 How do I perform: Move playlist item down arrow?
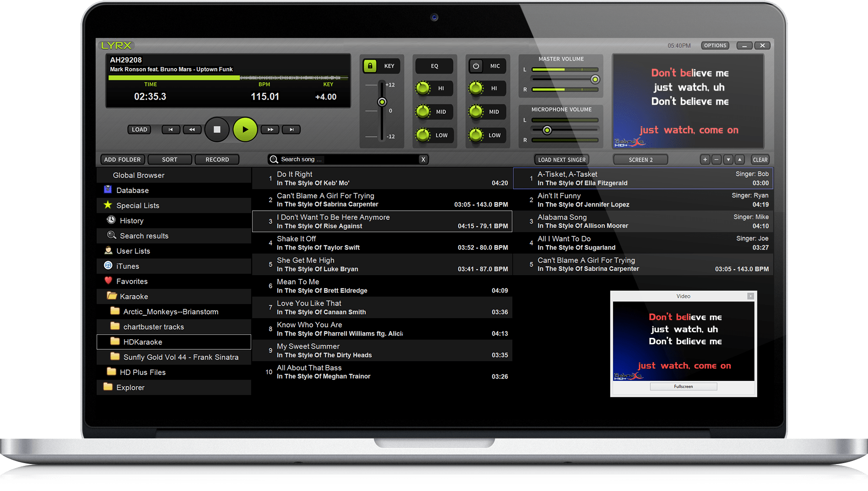click(728, 160)
